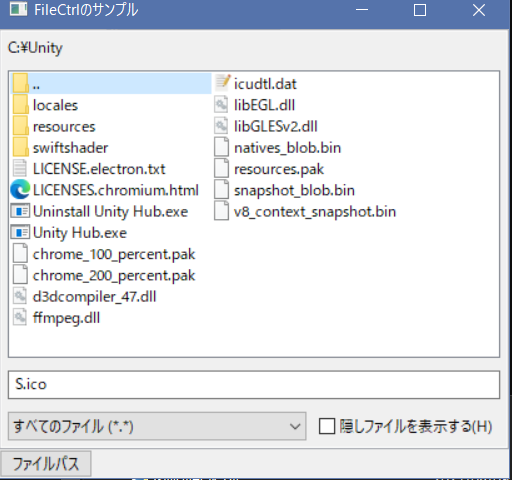Screen dimensions: 512x480
Task: Click the Uninstall Unity Hub.exe program icon
Action: (20, 211)
